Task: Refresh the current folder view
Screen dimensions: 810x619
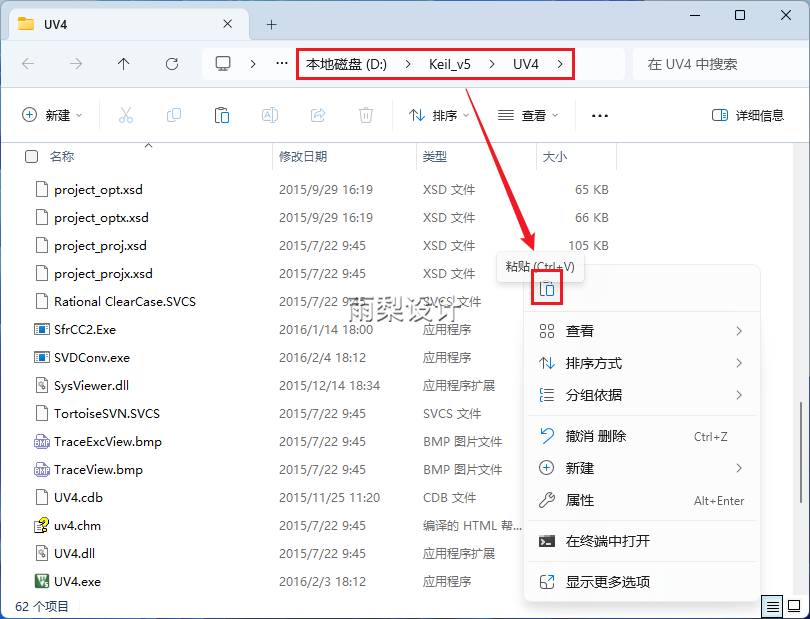Action: (x=172, y=64)
